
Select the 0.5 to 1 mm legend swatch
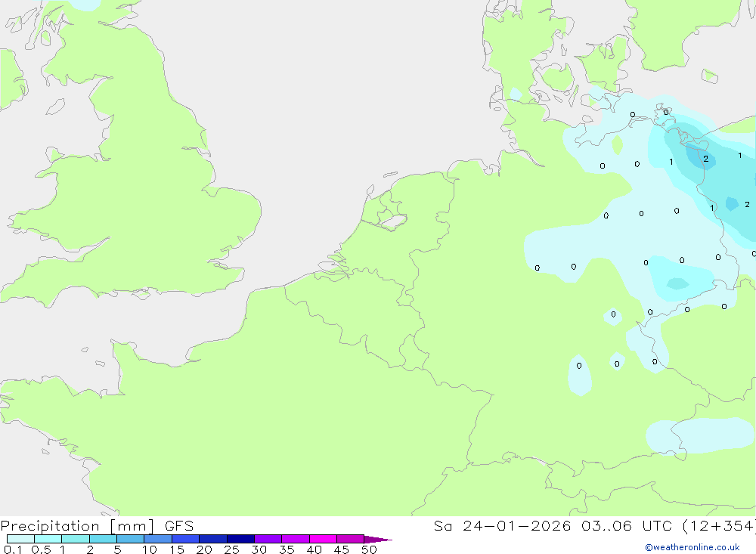(x=48, y=539)
